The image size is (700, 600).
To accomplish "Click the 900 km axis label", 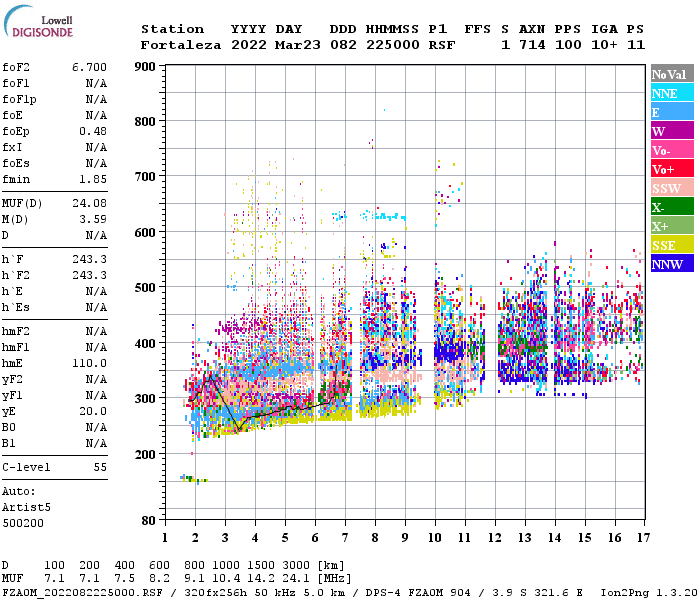I will pyautogui.click(x=145, y=67).
